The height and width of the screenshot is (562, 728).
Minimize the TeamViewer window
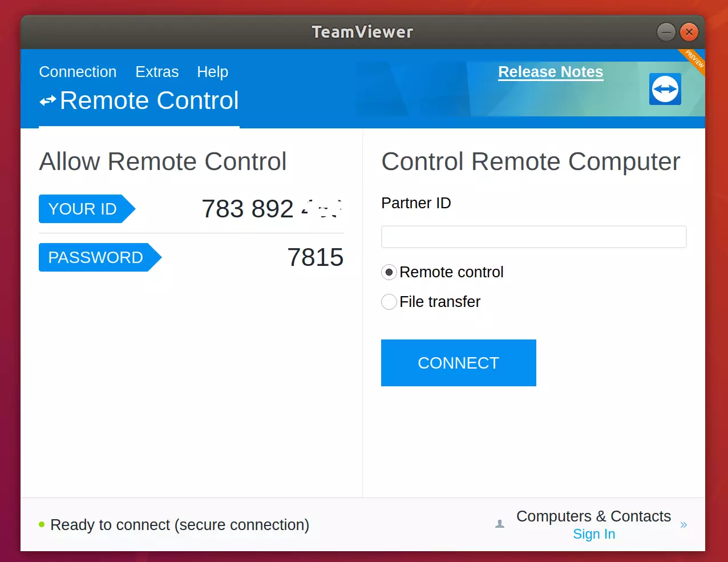point(666,32)
